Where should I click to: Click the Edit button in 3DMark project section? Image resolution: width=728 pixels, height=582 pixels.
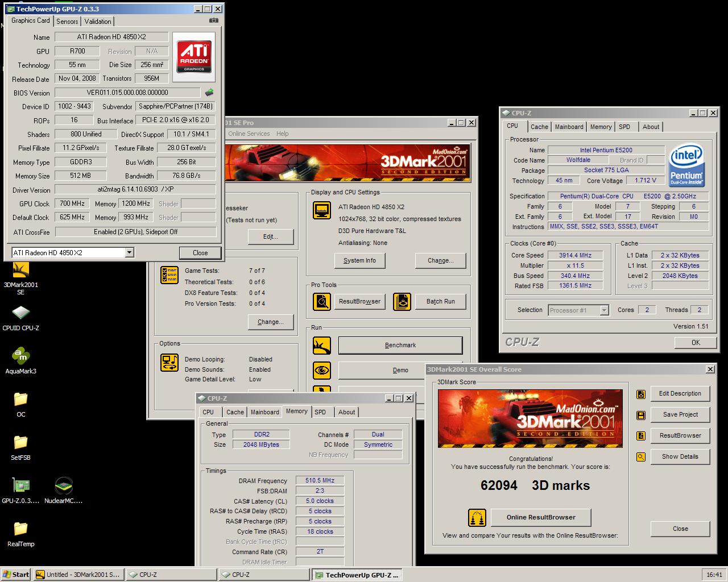click(x=270, y=236)
